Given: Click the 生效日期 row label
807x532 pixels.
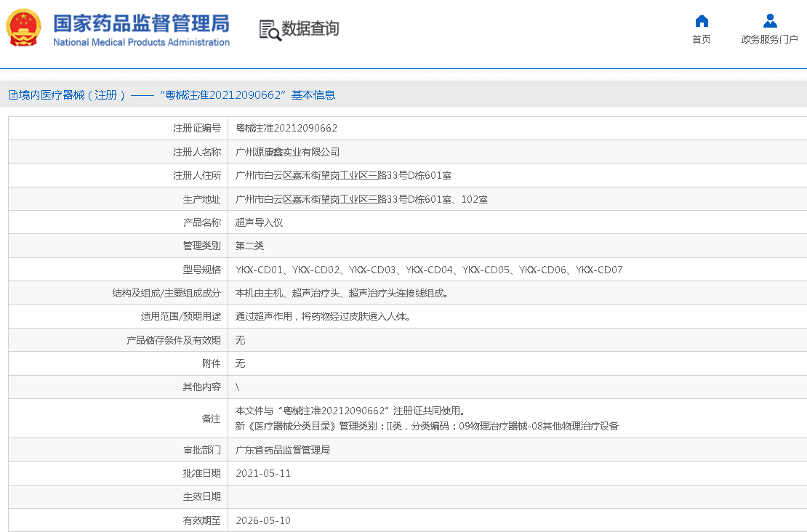Looking at the screenshot, I should click(202, 497).
